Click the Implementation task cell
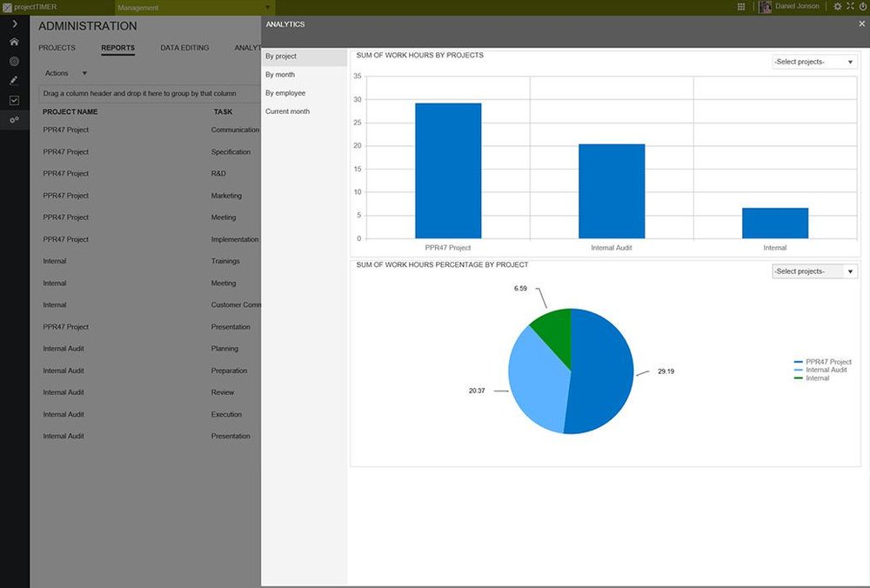Viewport: 870px width, 588px height. [x=235, y=240]
